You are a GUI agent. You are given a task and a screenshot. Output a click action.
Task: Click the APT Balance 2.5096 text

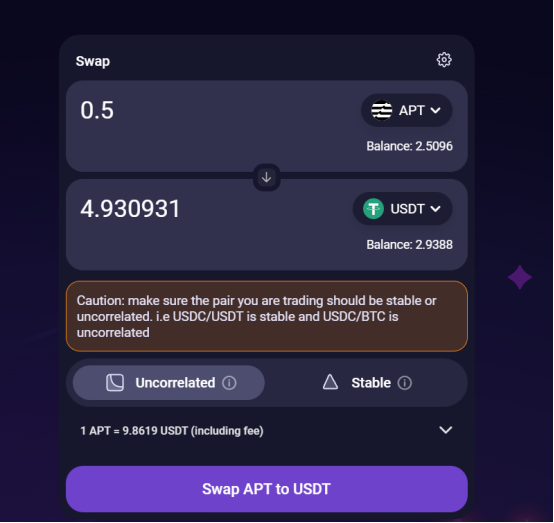click(x=409, y=146)
